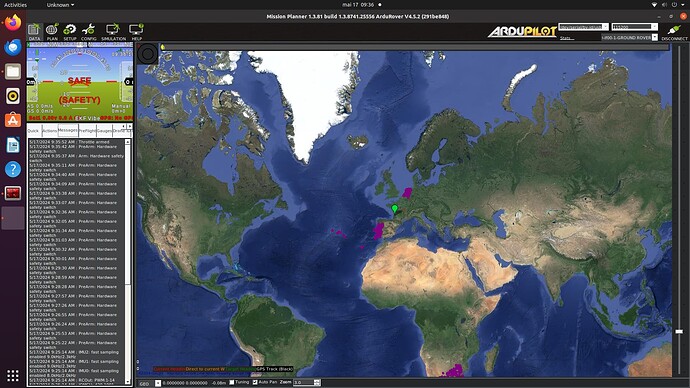Switch to the PreFlight tab
The image size is (690, 388).
(87, 131)
